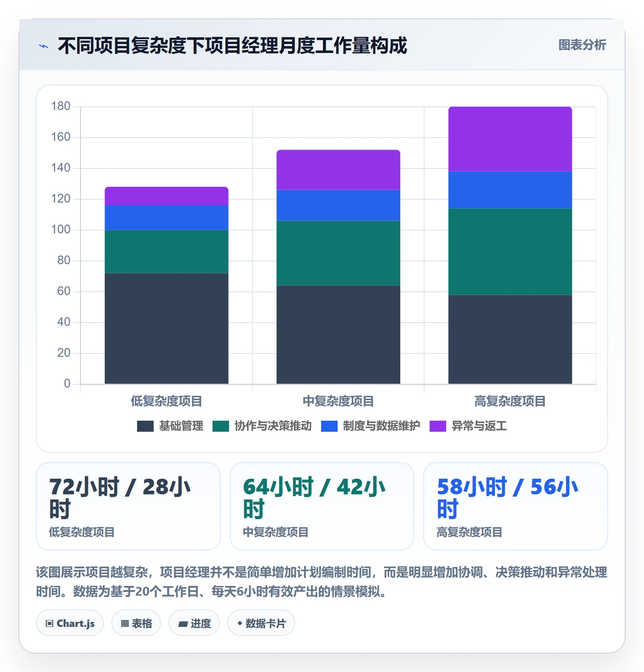Click the dark segment of the 低复杂度项目 bar
This screenshot has height=672, width=644.
(167, 329)
